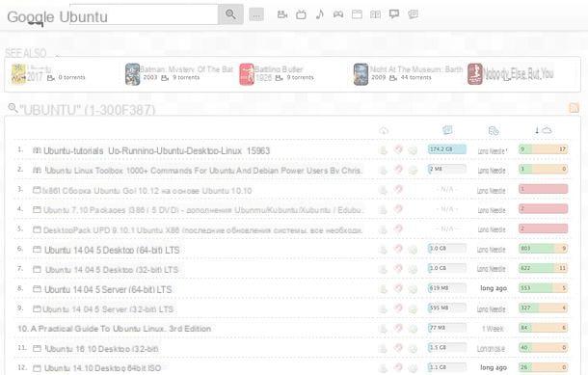Open the RSS feed icon

tap(575, 108)
